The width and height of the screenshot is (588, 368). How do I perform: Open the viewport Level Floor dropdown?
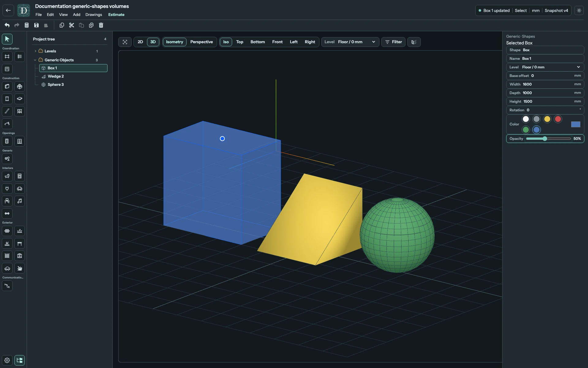click(350, 42)
